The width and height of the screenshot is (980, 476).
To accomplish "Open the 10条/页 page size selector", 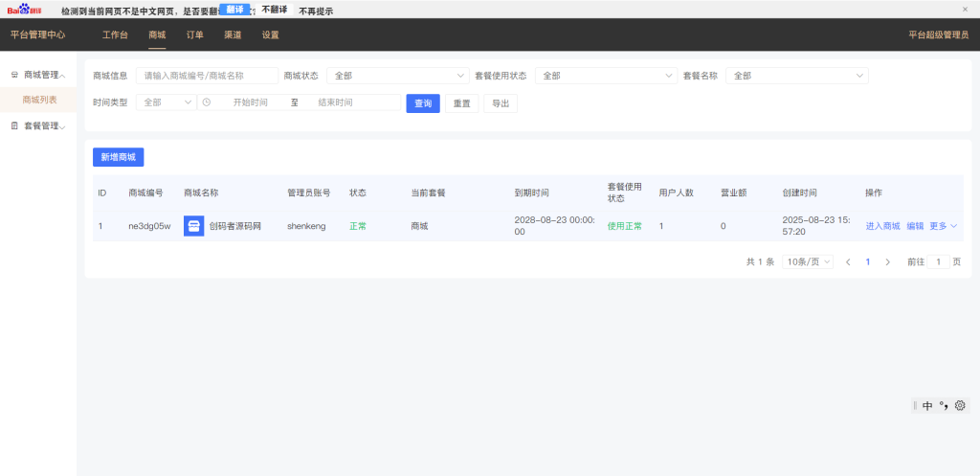I will coord(807,261).
